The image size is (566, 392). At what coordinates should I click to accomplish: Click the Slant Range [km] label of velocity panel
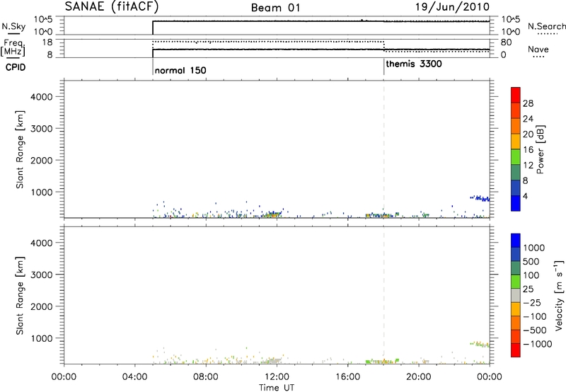point(20,296)
